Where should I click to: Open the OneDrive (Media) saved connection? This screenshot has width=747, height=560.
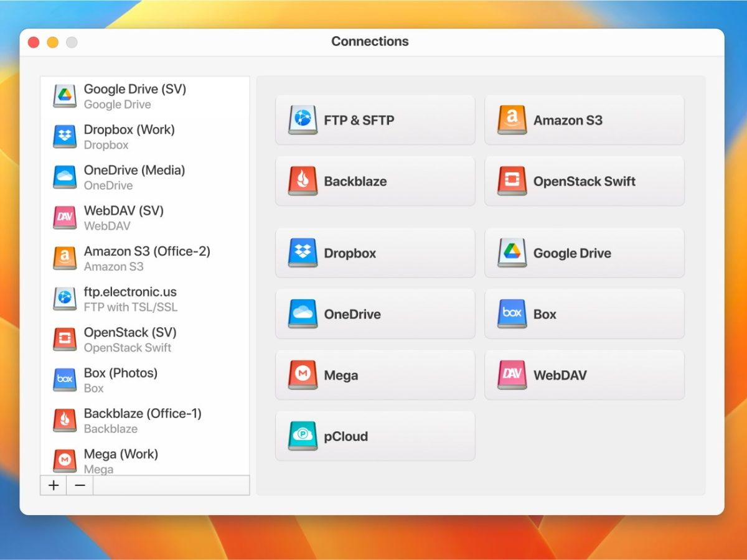pyautogui.click(x=134, y=177)
